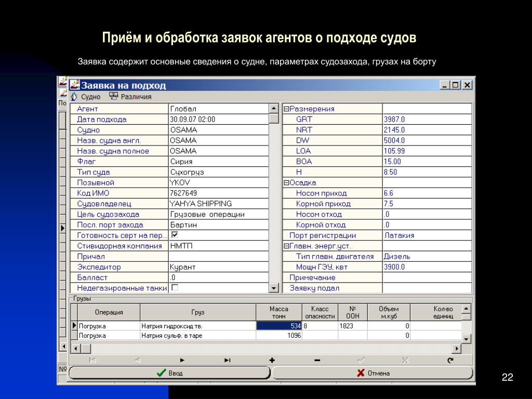Screen dimensions: 532x399
Task: Go to next cargo record
Action: [182, 361]
